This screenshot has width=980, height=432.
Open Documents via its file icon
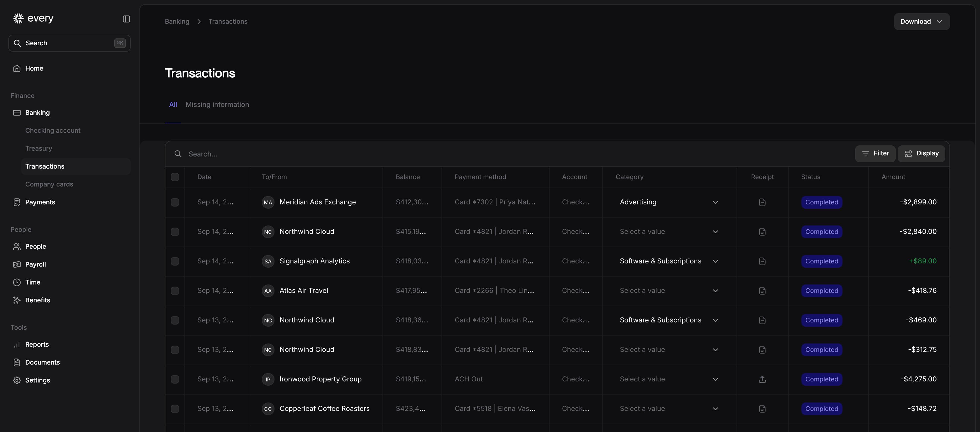pos(17,362)
